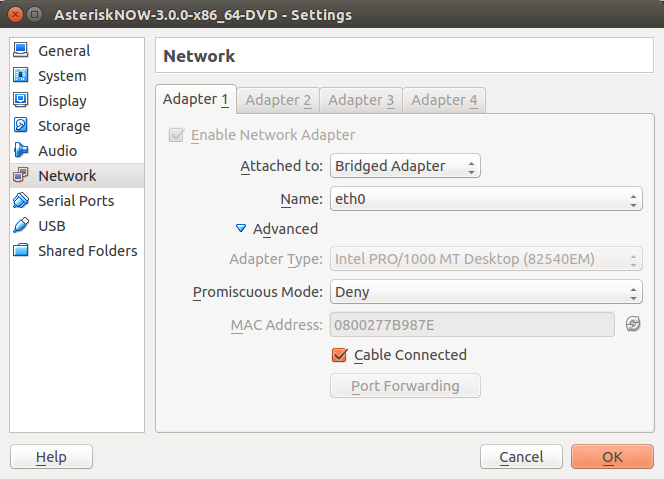Screen dimensions: 664x479
Task: Open the eth0 Name dropdown
Action: (x=486, y=199)
